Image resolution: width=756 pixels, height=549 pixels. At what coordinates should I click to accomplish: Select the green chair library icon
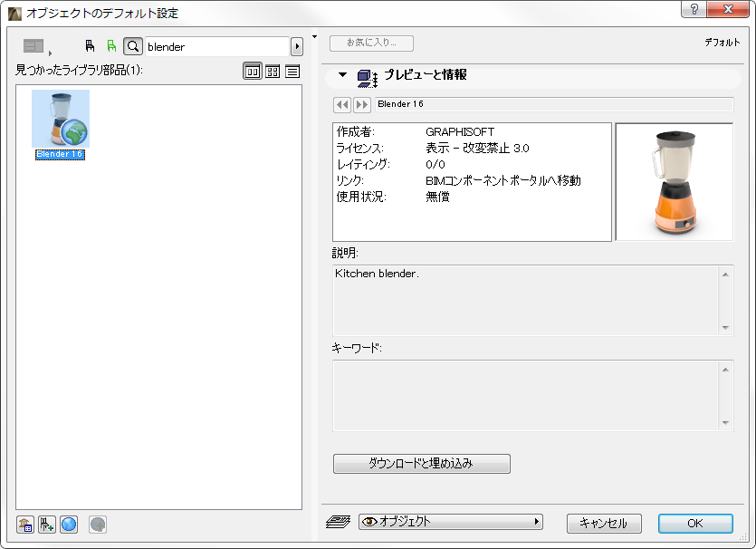click(x=112, y=46)
